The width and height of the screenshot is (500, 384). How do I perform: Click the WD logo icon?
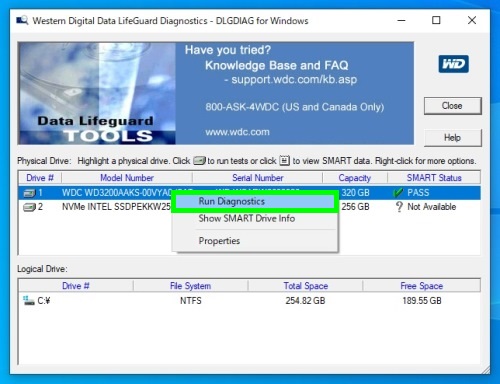point(453,64)
